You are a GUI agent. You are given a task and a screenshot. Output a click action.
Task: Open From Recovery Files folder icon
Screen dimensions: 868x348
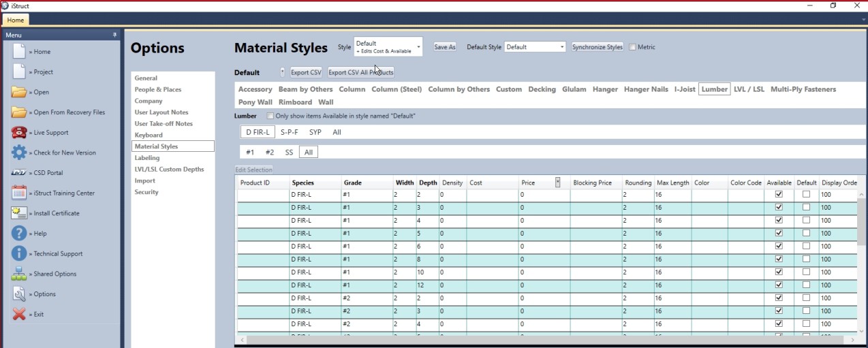click(19, 112)
